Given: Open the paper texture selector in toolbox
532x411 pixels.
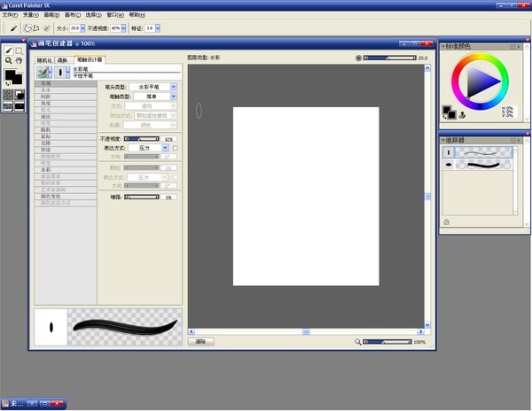Looking at the screenshot, I should click(x=8, y=95).
